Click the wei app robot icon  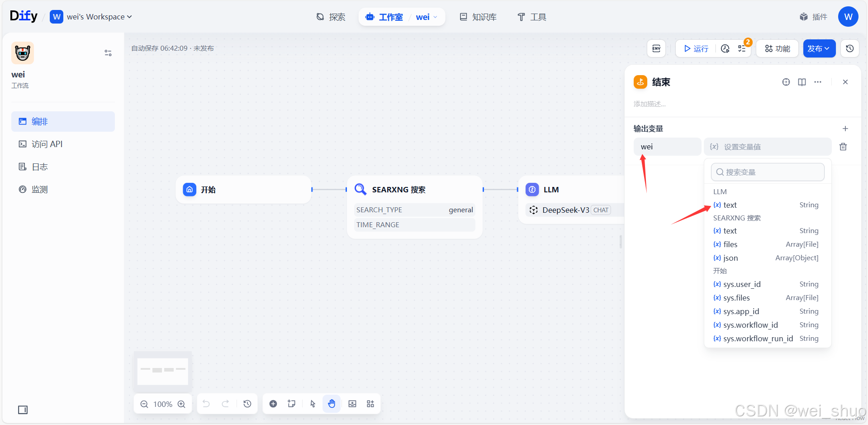[x=23, y=53]
